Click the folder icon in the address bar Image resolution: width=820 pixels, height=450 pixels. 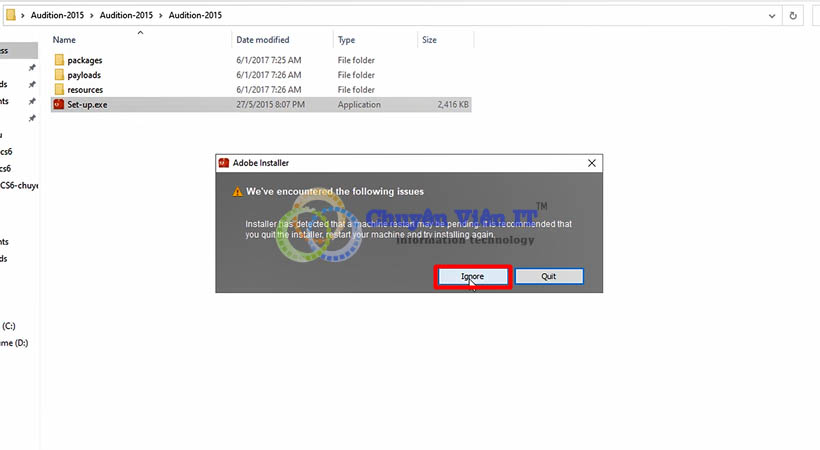(x=11, y=16)
